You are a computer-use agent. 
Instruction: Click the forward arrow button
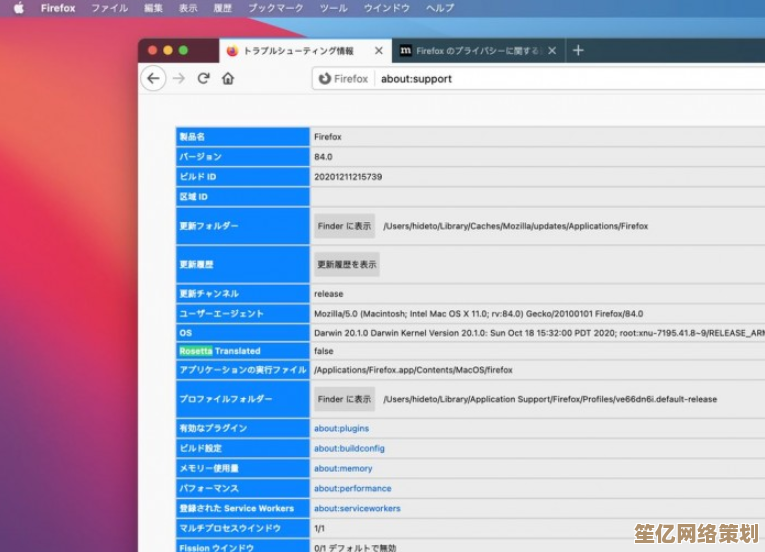(179, 78)
